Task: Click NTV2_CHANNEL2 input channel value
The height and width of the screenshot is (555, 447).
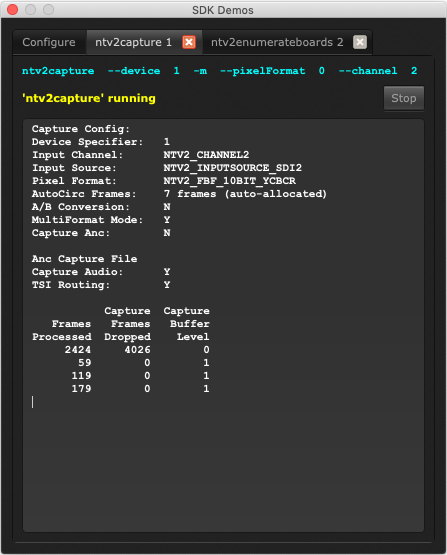Action: tap(206, 155)
